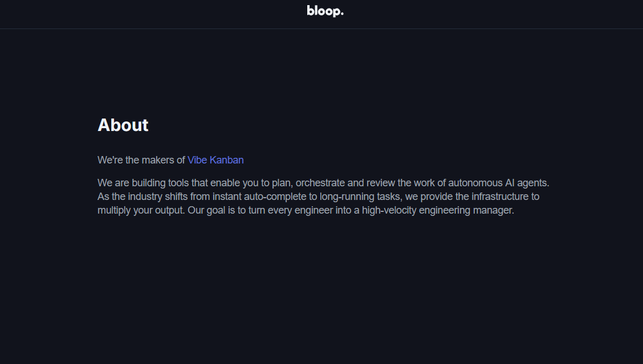Click the About heading
This screenshot has height=364, width=643.
tap(123, 125)
